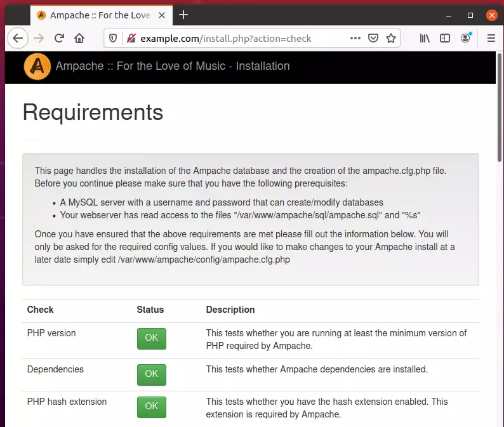This screenshot has width=504, height=427.
Task: Toggle the sidebar view icon
Action: pos(445,38)
